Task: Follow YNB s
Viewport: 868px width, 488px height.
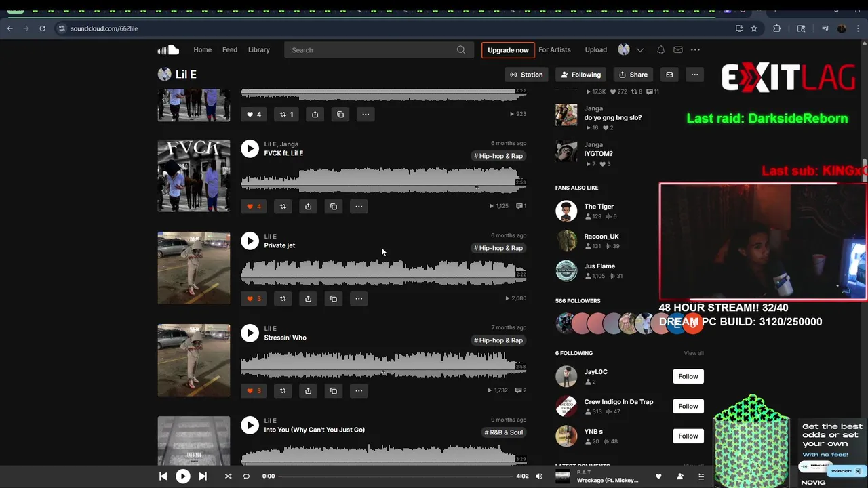Action: [688, 436]
